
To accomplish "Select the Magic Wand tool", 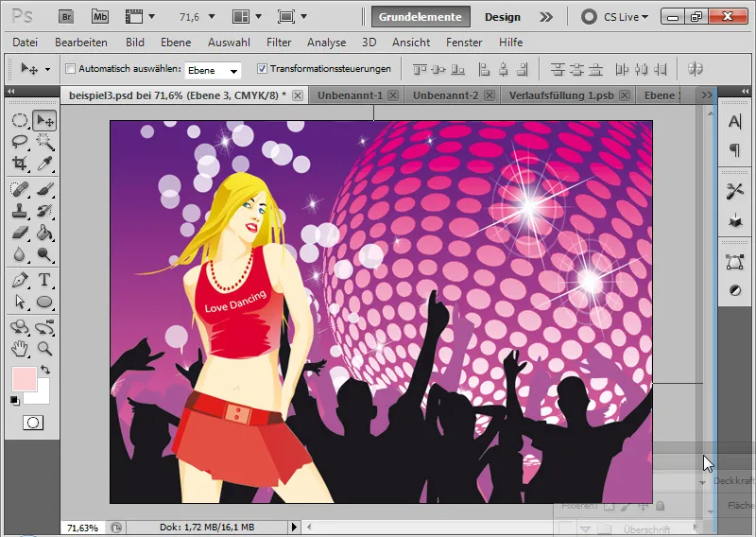I will (44, 142).
